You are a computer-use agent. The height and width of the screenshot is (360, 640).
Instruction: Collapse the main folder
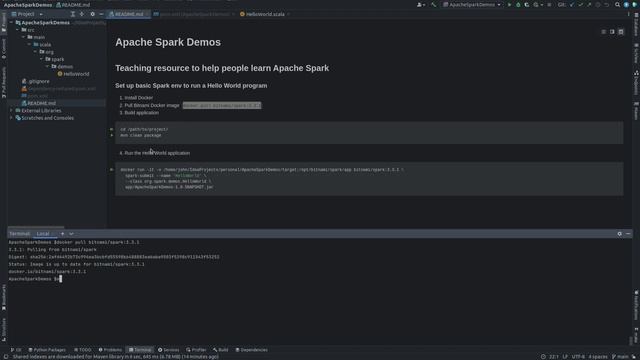coord(24,37)
